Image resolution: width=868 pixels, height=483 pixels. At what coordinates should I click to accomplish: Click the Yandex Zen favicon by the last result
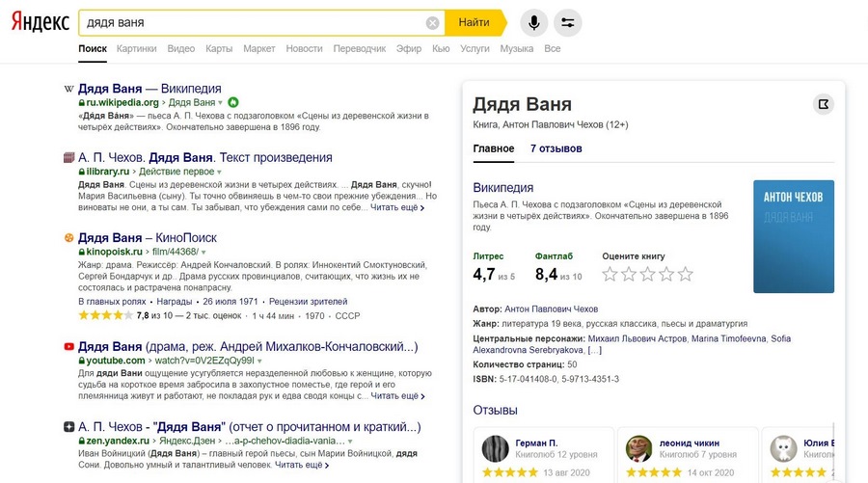coord(68,427)
